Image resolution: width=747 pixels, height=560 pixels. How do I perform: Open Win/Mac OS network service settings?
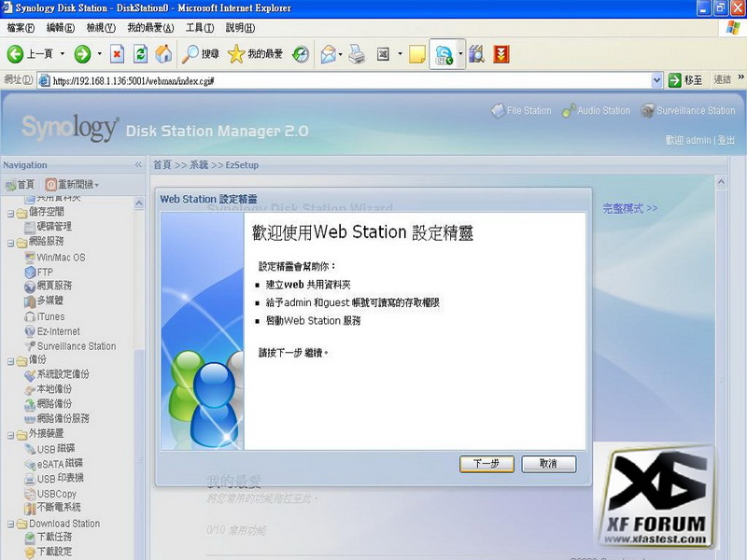tap(55, 258)
